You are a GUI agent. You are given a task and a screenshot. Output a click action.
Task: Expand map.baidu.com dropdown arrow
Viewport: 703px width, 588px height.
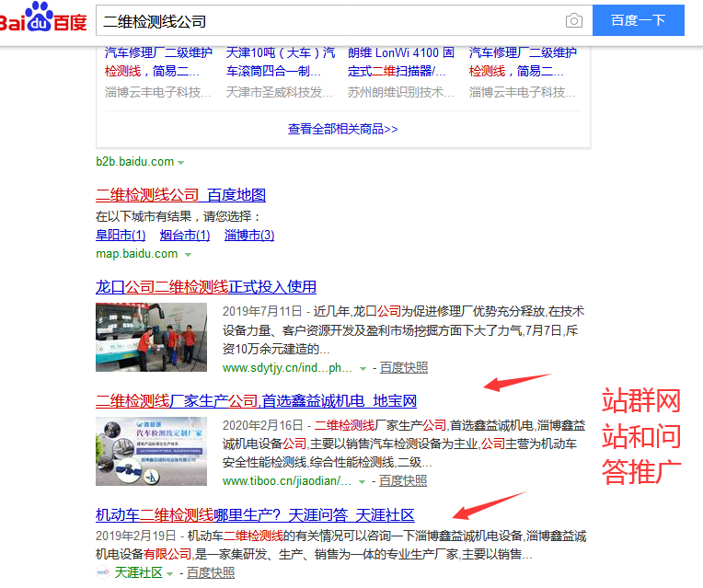click(x=189, y=255)
